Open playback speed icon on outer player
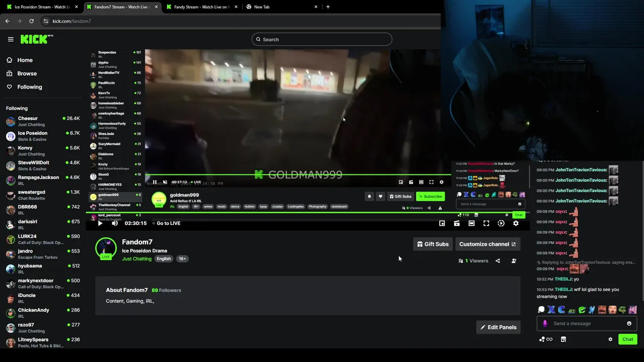644x362 pixels. tap(501, 223)
